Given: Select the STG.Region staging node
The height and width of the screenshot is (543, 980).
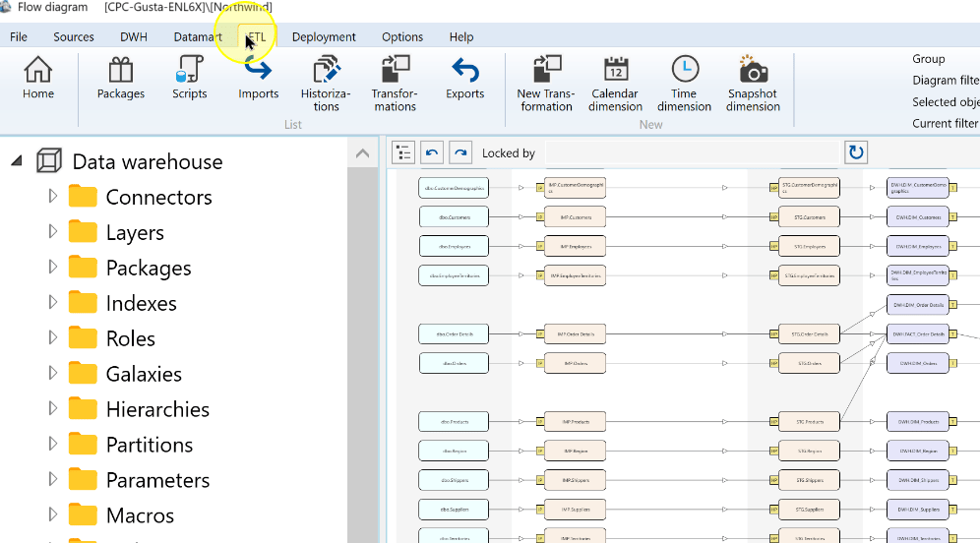Looking at the screenshot, I should (809, 451).
